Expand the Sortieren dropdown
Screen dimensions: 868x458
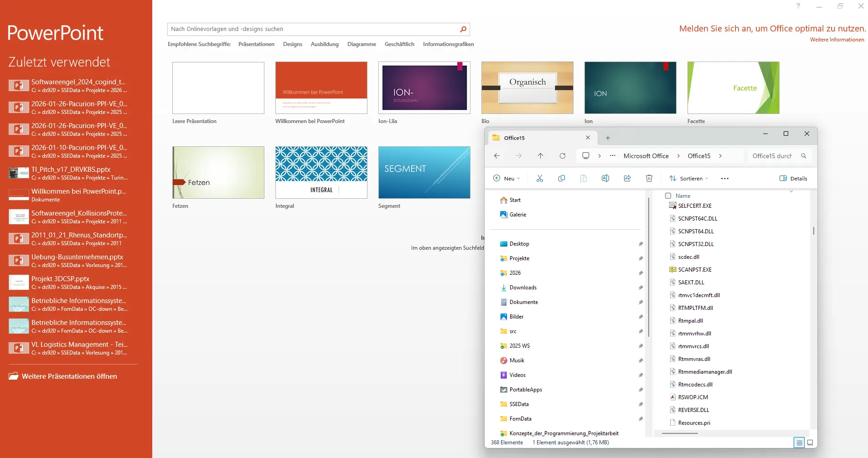688,178
